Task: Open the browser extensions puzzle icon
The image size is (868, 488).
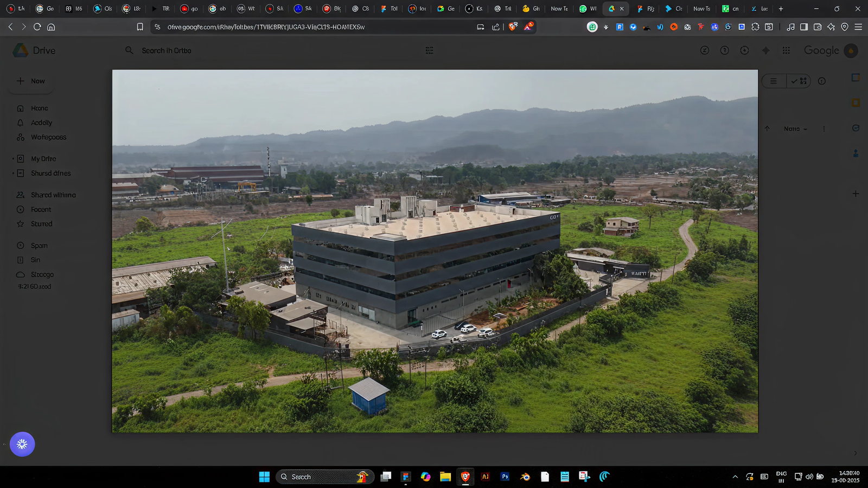Action: click(x=755, y=27)
